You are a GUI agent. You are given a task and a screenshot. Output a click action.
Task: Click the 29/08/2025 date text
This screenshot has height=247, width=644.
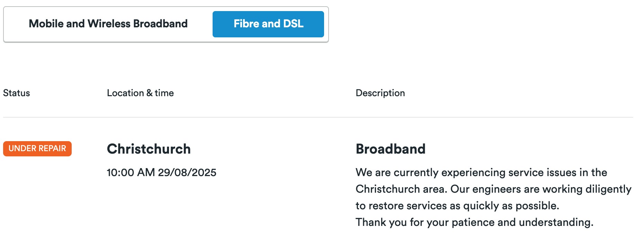coord(187,173)
